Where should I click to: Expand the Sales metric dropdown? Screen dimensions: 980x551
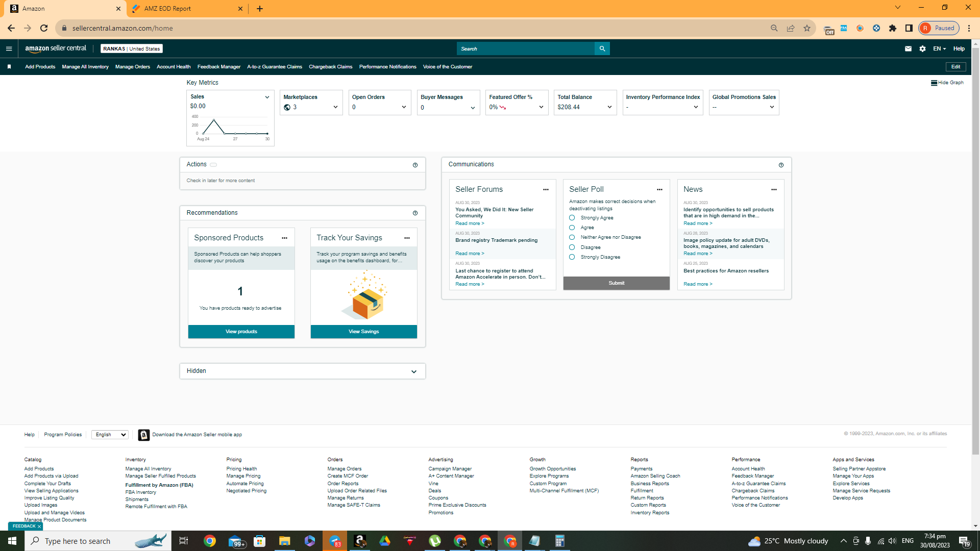pos(267,97)
